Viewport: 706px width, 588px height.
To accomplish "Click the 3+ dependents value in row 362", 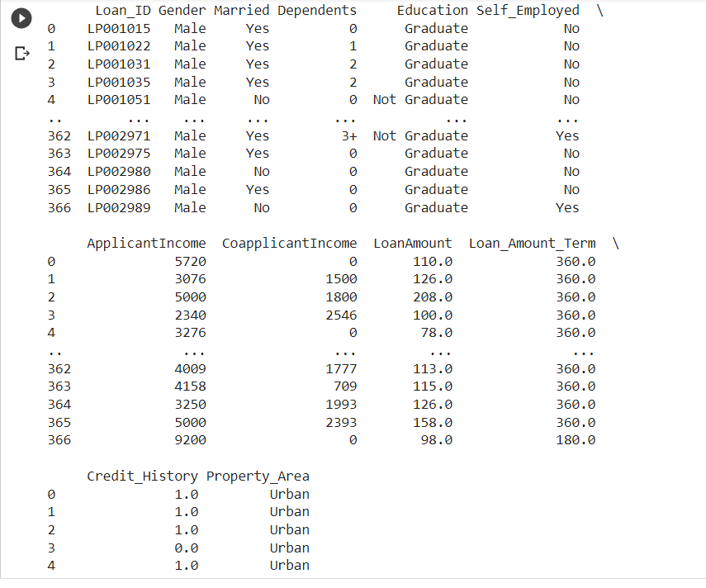I will pos(349,136).
